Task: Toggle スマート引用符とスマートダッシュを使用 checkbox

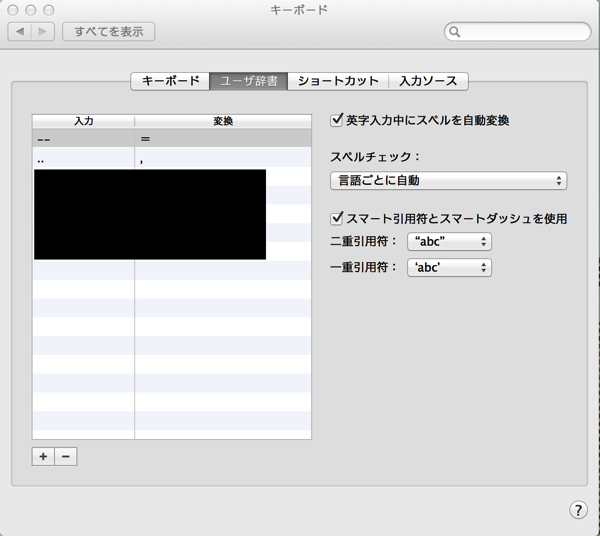Action: 336,218
